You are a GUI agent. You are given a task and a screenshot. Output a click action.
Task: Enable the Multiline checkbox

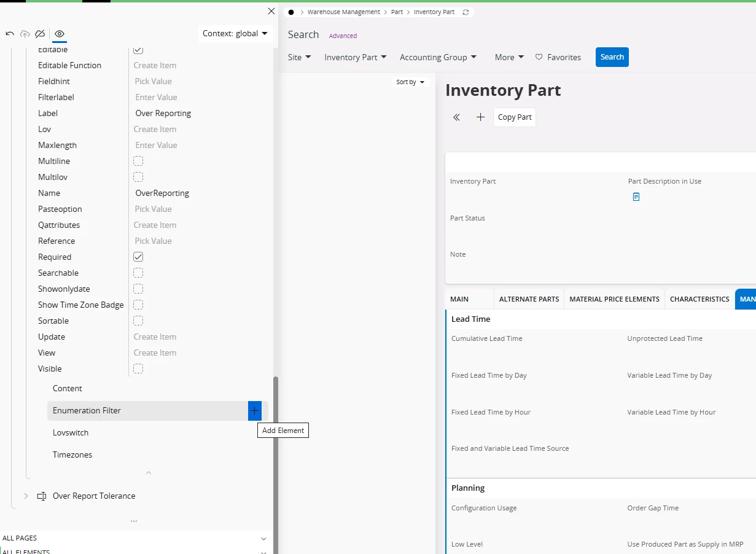pyautogui.click(x=138, y=161)
